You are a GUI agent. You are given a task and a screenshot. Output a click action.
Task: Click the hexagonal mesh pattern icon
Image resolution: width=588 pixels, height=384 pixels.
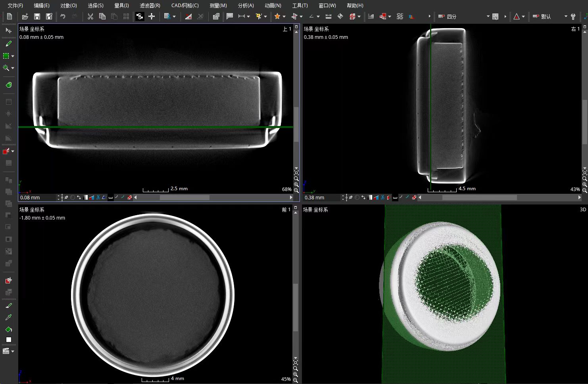400,16
